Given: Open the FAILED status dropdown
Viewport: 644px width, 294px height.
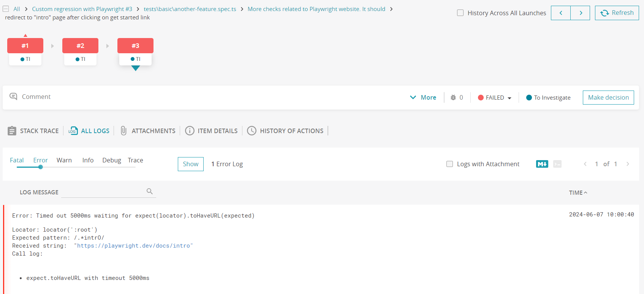Looking at the screenshot, I should pyautogui.click(x=495, y=98).
